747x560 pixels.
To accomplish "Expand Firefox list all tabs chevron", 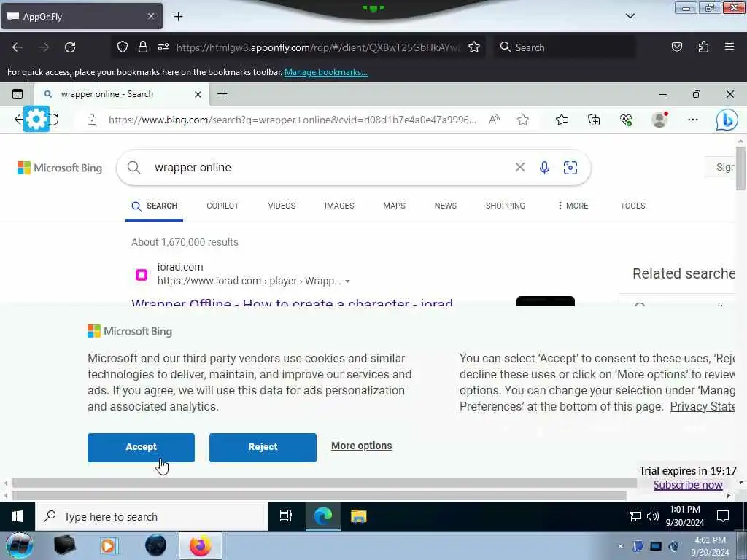I will point(630,16).
